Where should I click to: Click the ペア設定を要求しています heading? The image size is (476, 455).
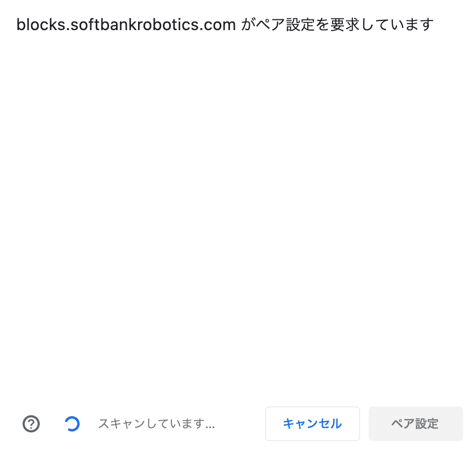click(x=344, y=25)
